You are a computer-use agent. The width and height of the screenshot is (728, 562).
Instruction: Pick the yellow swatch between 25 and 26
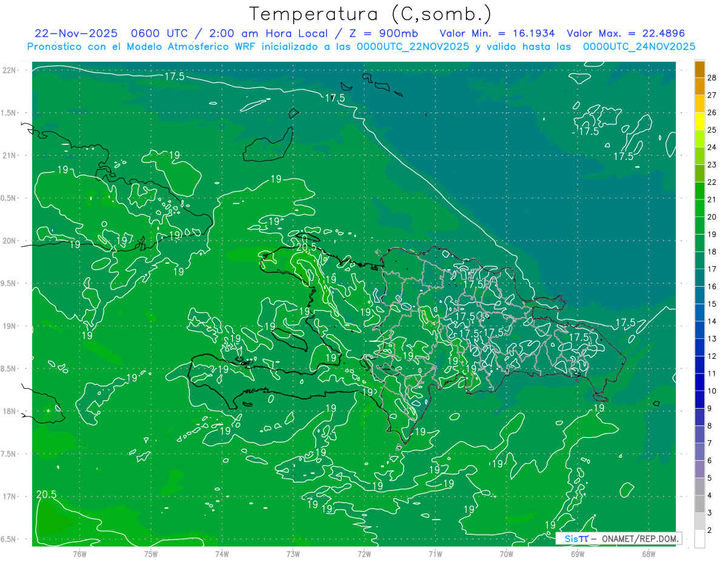[x=700, y=121]
